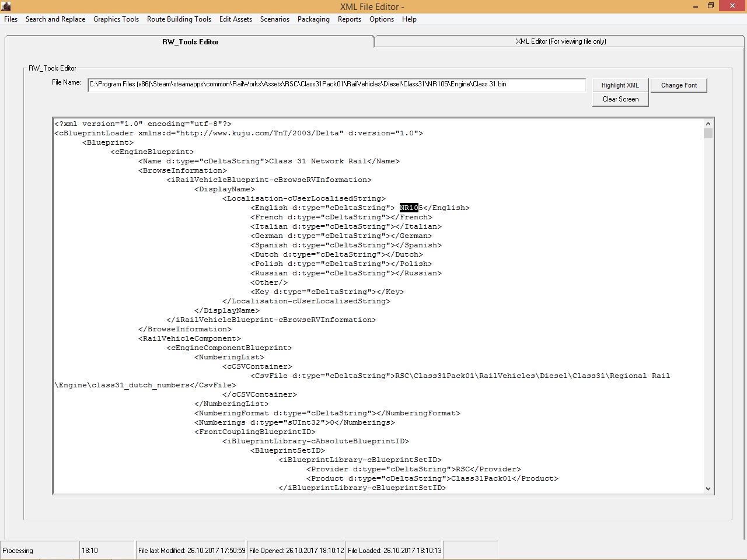This screenshot has width=747, height=560.
Task: Click the Italian cDeltaString line
Action: (x=346, y=226)
